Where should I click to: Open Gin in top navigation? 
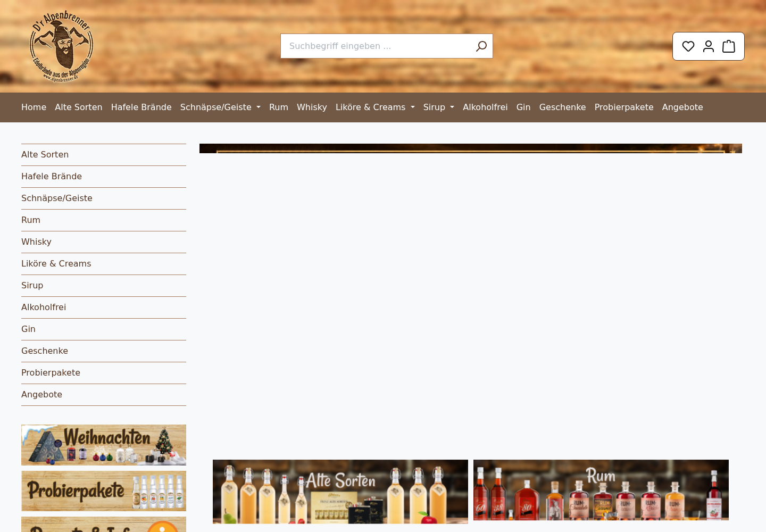(523, 107)
